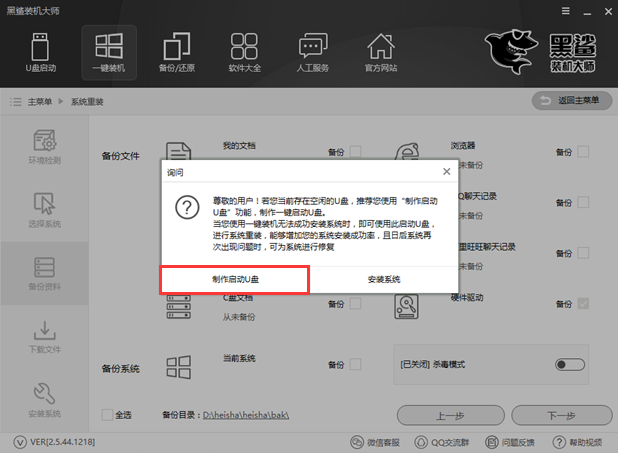Click 环境检测 sidebar step
Viewport: 618px width, 453px height.
click(x=45, y=147)
